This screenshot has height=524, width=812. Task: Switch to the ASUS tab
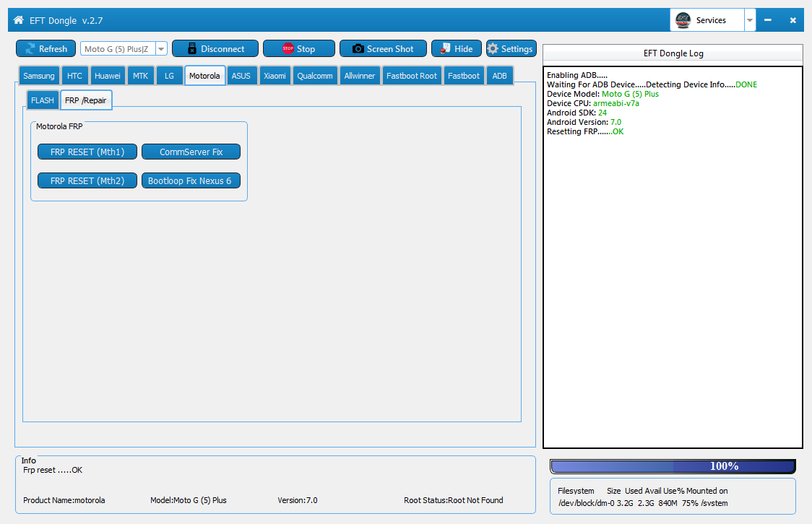click(x=241, y=76)
